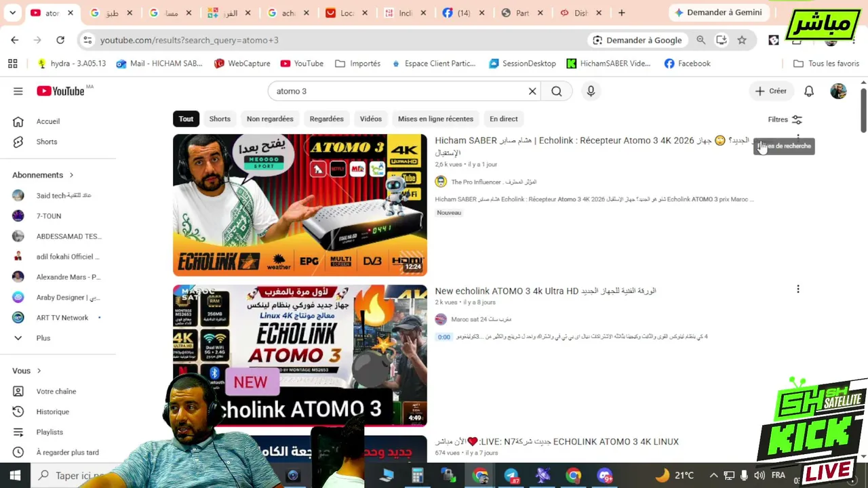Open the zoom magnifier in the address bar
The width and height of the screenshot is (868, 488).
(701, 40)
